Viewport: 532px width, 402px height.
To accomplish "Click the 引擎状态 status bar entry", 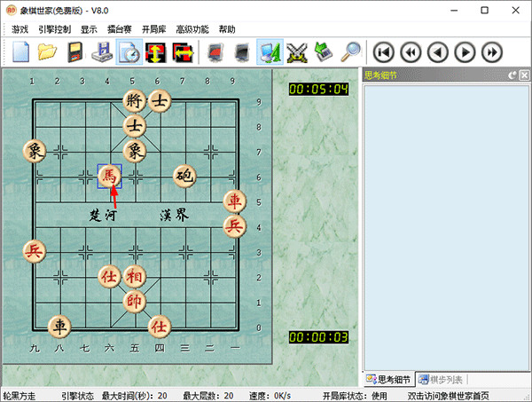I will tap(77, 396).
